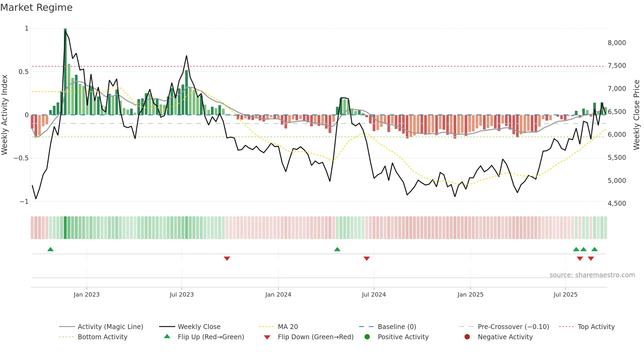Image resolution: width=644 pixels, height=362 pixels.
Task: Toggle the MA 20 legend entry
Action: pyautogui.click(x=278, y=327)
